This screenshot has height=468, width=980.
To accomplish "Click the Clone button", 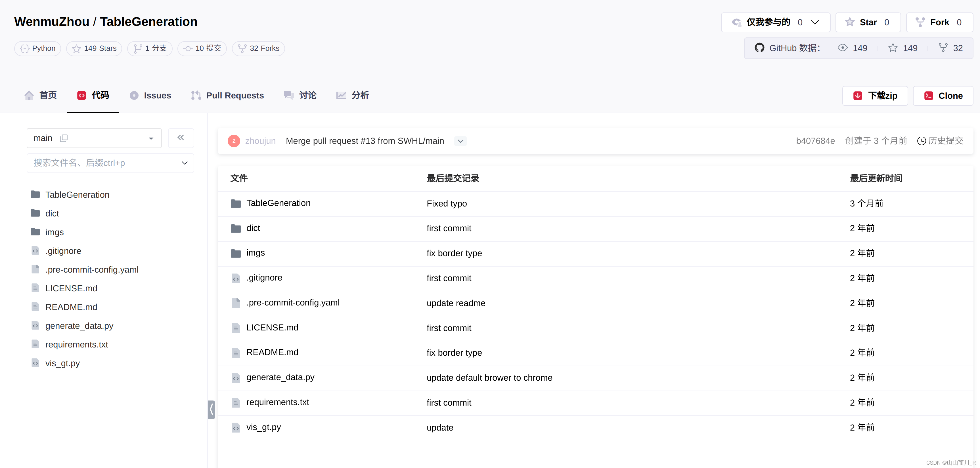I will tap(943, 95).
